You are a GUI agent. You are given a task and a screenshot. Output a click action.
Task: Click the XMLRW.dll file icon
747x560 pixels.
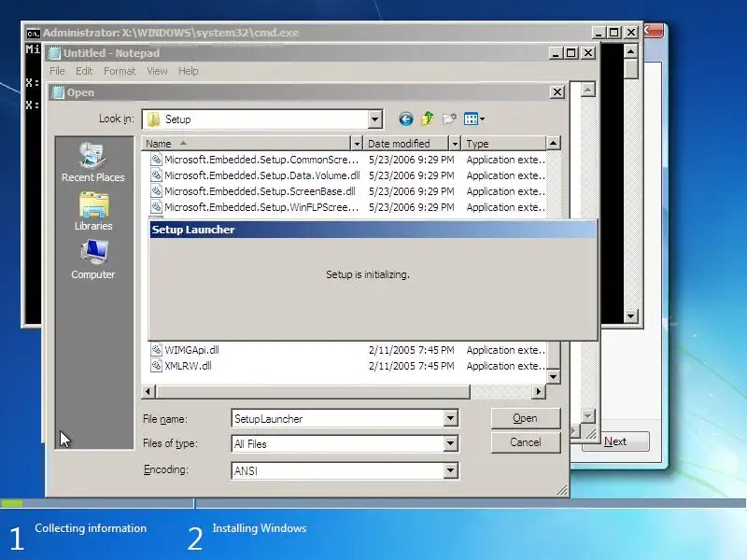pyautogui.click(x=156, y=366)
